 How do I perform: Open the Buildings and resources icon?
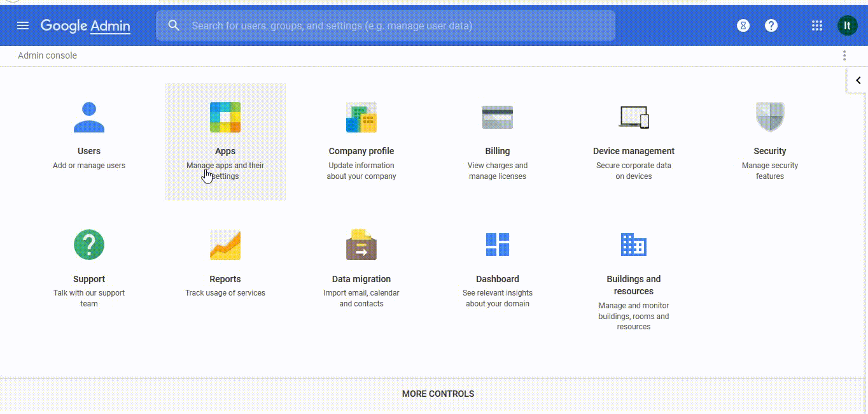pos(634,245)
